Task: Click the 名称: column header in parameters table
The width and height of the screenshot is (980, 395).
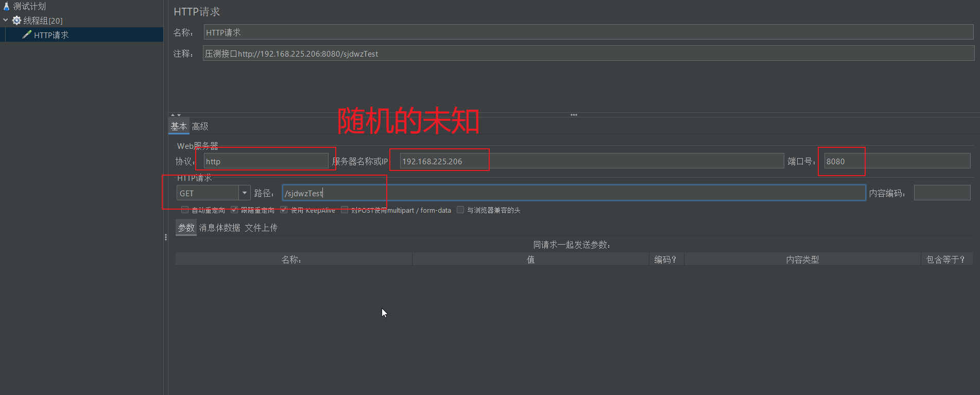Action: click(294, 260)
